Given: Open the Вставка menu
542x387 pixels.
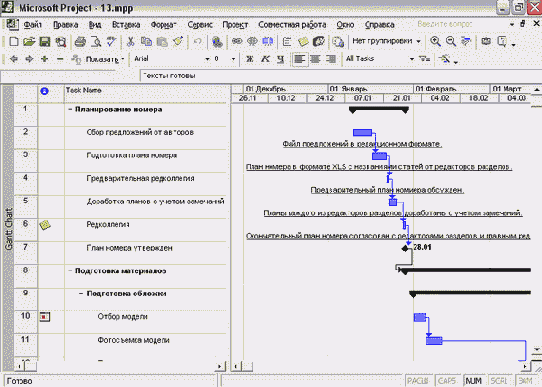Looking at the screenshot, I should point(126,25).
